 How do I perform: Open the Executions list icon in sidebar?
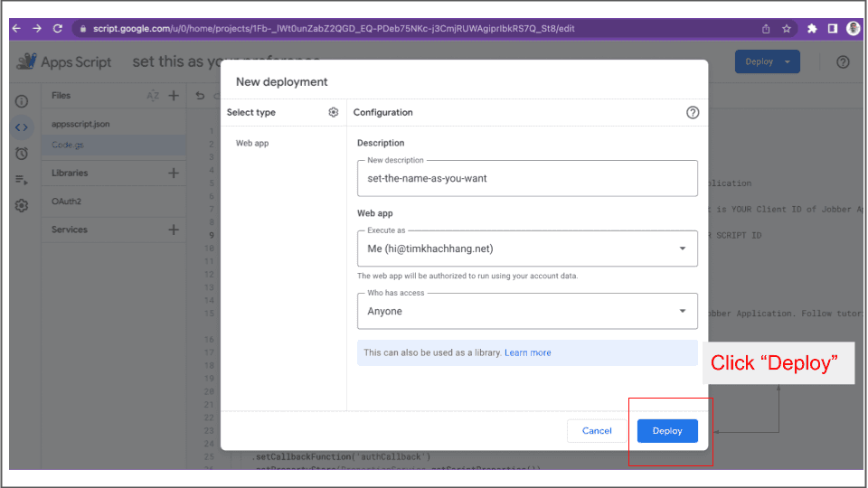click(22, 180)
